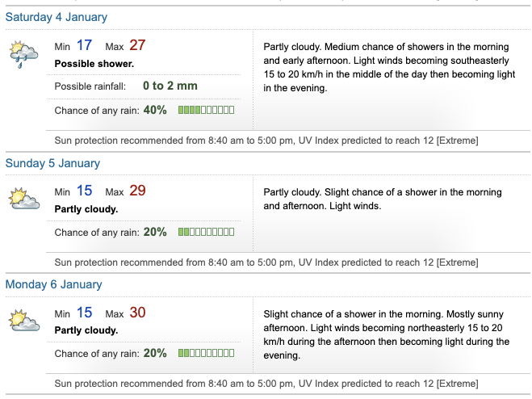Click Saturday's maximum temperature 27

(136, 46)
